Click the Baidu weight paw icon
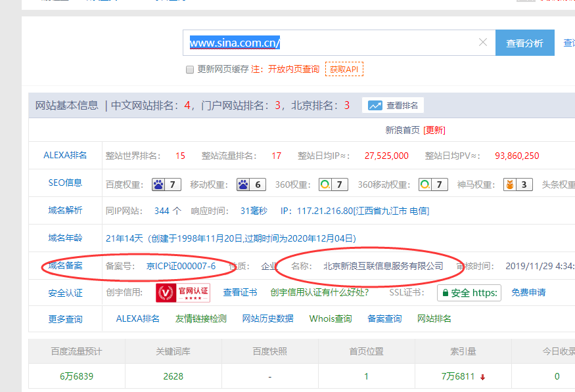The width and height of the screenshot is (575, 392). [x=158, y=185]
